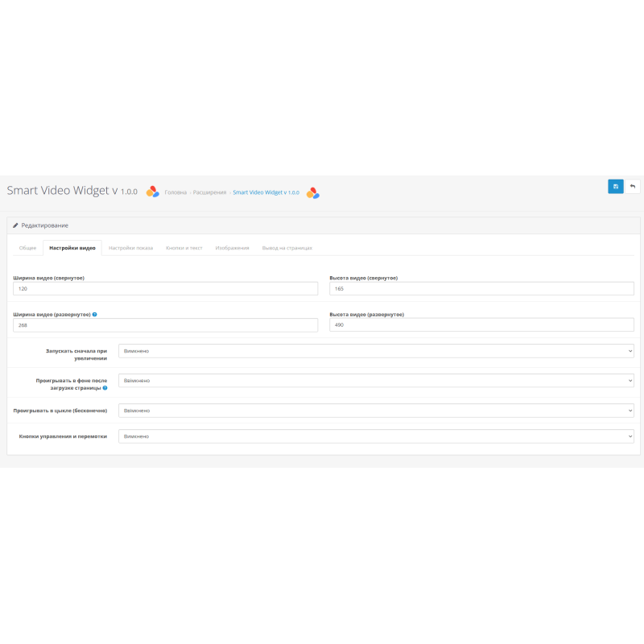The width and height of the screenshot is (644, 644).
Task: Click the blue Save button with floppy icon
Action: coord(615,186)
